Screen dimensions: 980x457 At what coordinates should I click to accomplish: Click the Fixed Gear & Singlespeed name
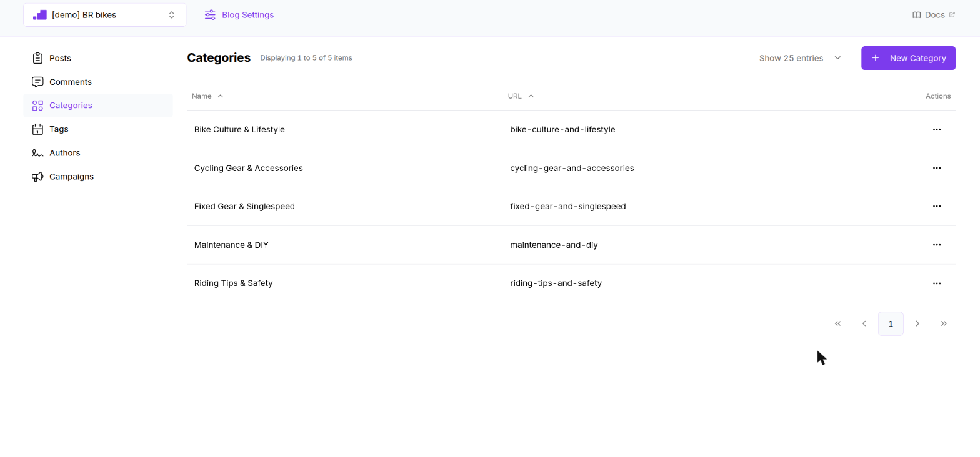click(x=244, y=206)
